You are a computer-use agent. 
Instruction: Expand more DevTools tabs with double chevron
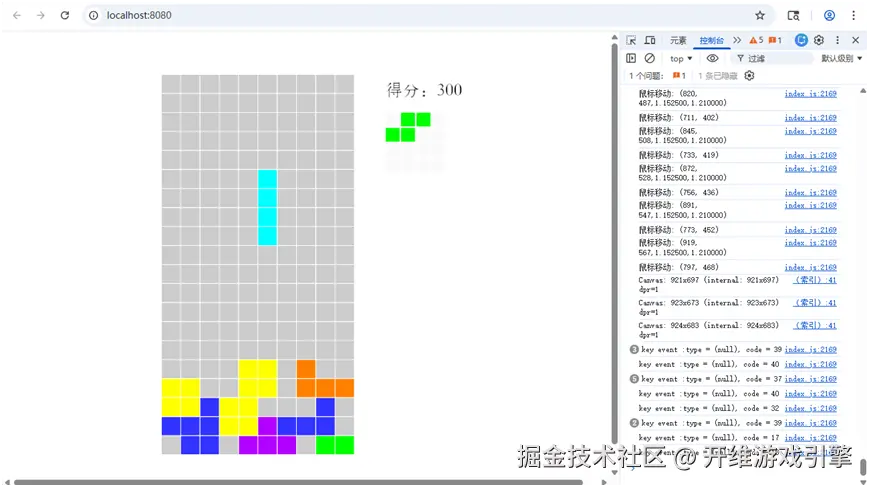click(737, 40)
